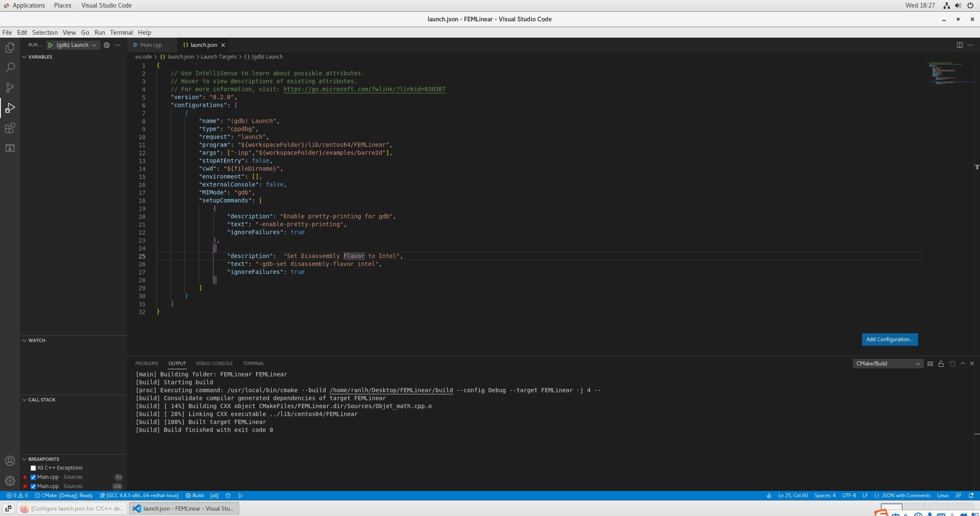Viewport: 980px width, 516px height.
Task: Close the launch.json tab
Action: (223, 45)
